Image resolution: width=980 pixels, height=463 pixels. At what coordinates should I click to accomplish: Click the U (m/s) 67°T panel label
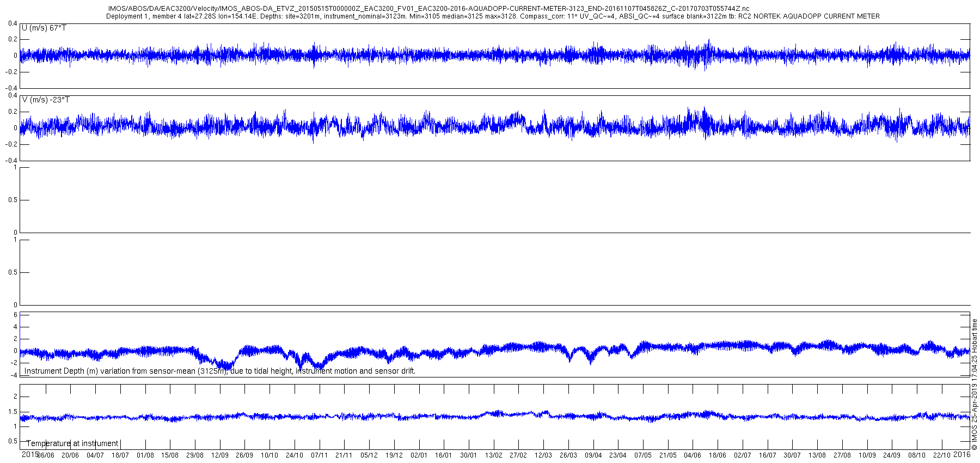(x=44, y=28)
